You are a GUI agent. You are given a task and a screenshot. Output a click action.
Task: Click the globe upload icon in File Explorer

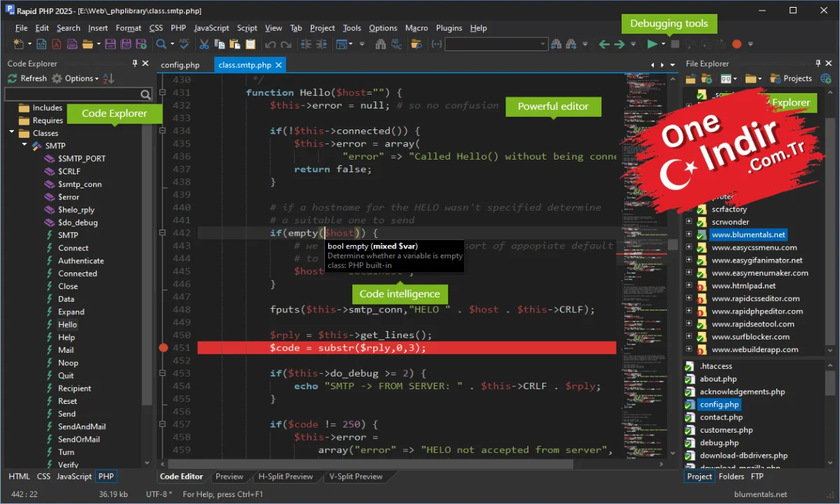(826, 78)
